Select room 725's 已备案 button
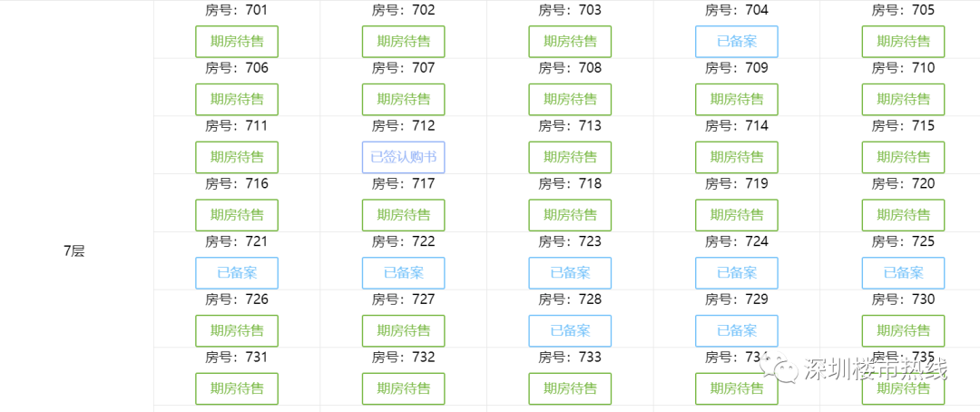This screenshot has width=980, height=412. tap(903, 273)
